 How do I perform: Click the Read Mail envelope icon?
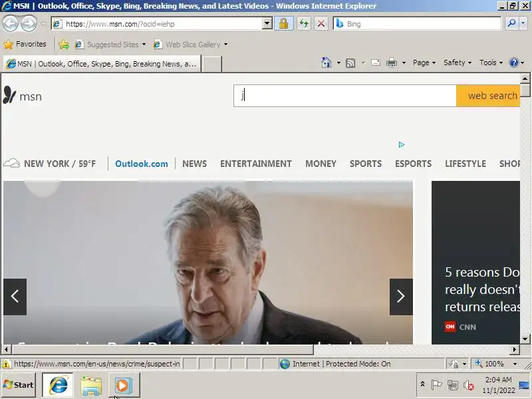click(376, 63)
